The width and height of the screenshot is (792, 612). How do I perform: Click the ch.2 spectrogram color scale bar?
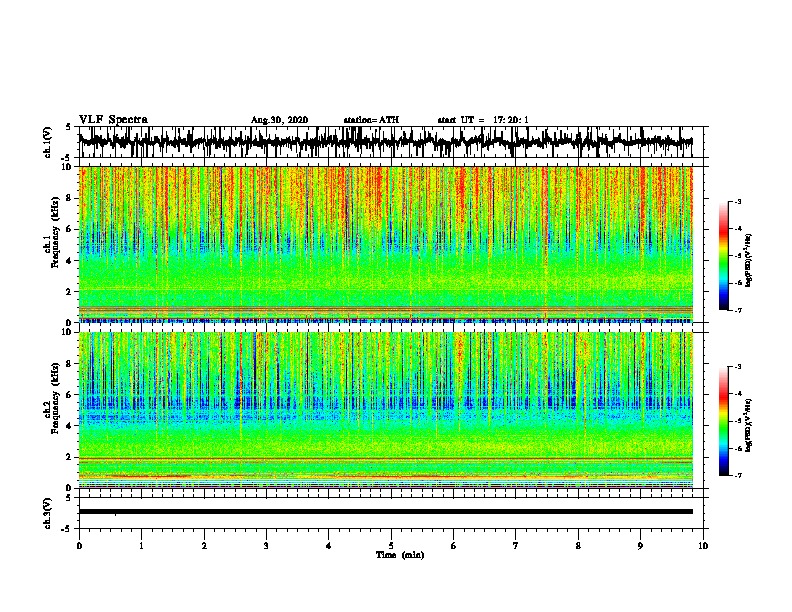coord(723,421)
